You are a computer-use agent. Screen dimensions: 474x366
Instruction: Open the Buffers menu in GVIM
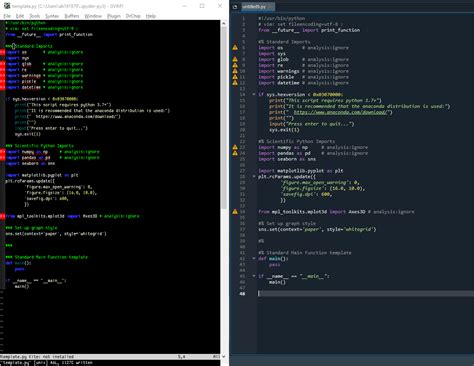point(72,16)
